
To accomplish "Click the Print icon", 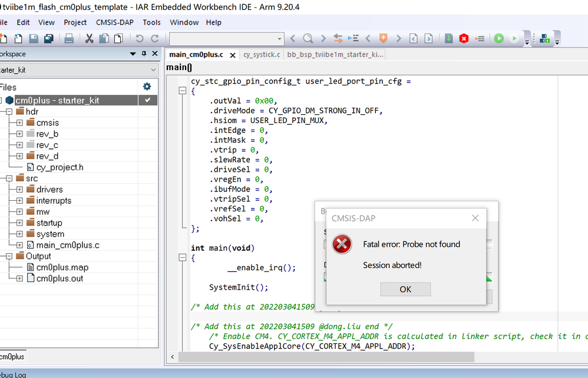I will click(x=68, y=38).
